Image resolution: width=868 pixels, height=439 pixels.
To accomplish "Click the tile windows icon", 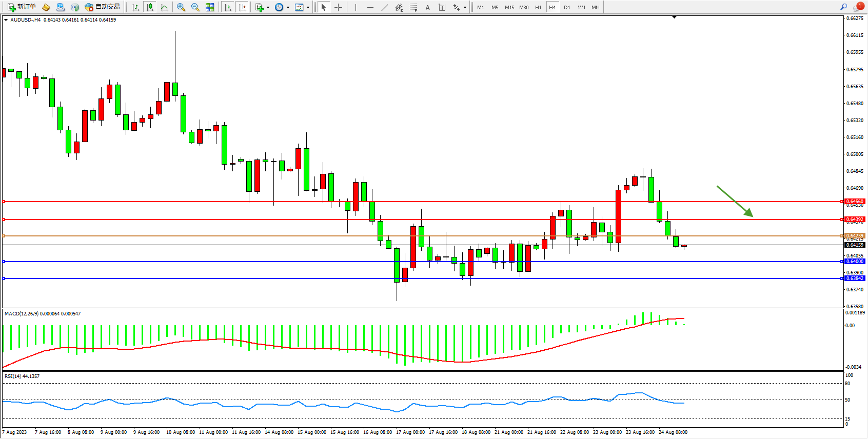I will point(210,7).
